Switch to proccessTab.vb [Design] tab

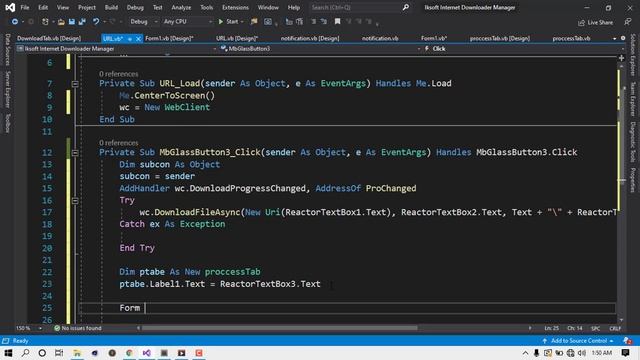pyautogui.click(x=500, y=38)
